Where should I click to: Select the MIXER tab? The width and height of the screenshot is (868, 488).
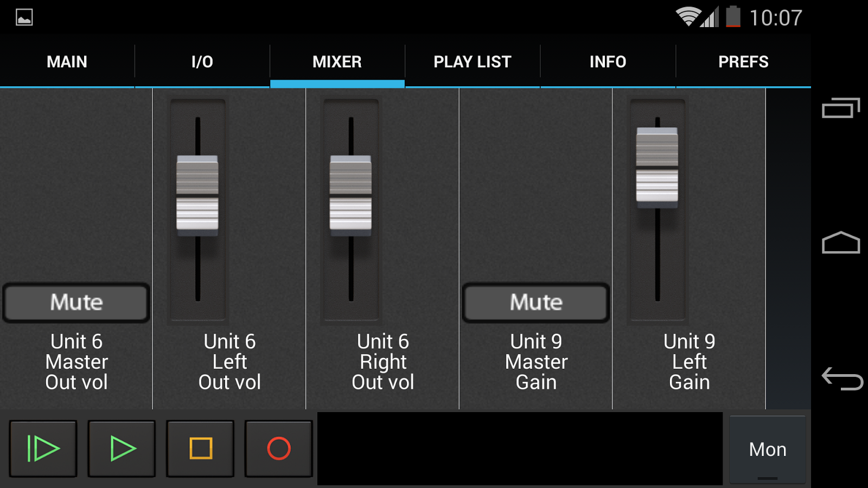(337, 61)
